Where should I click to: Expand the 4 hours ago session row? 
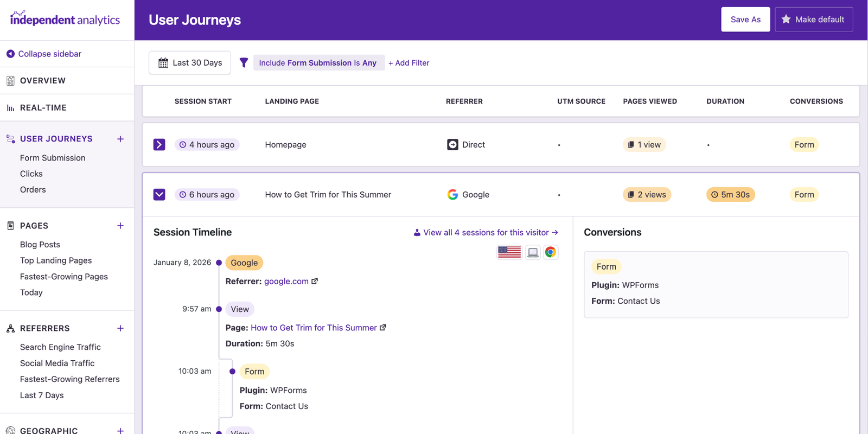coord(159,145)
